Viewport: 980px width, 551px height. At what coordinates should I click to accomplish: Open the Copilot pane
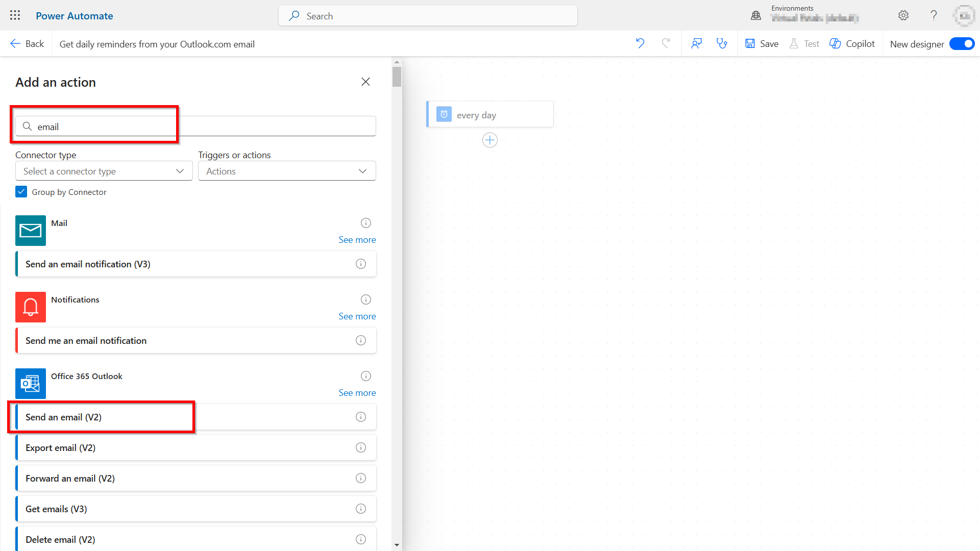852,44
